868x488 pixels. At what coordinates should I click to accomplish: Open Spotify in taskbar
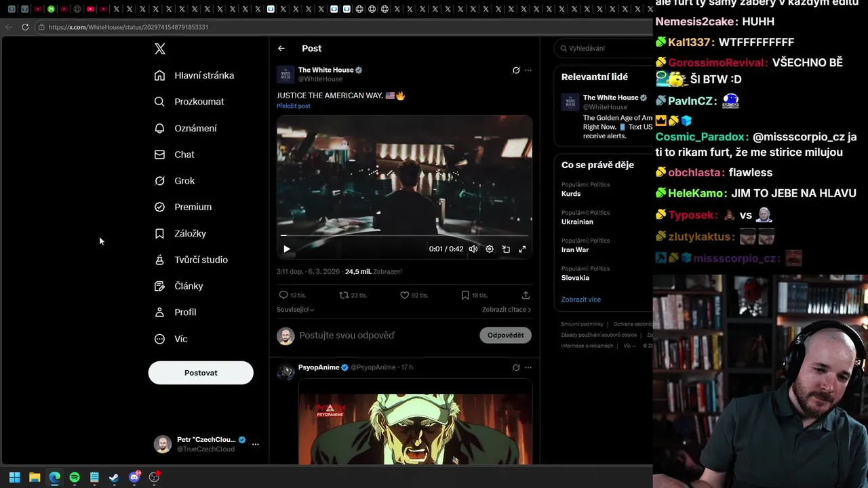click(75, 477)
